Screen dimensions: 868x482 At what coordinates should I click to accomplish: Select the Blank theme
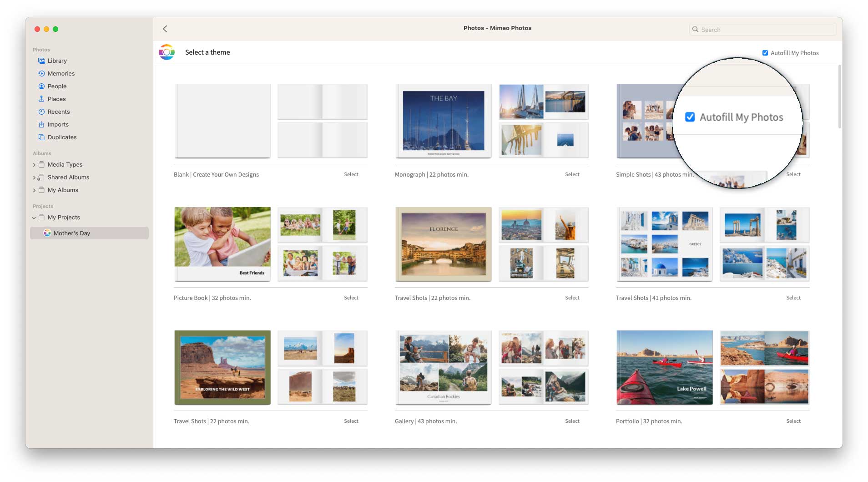[x=351, y=174]
